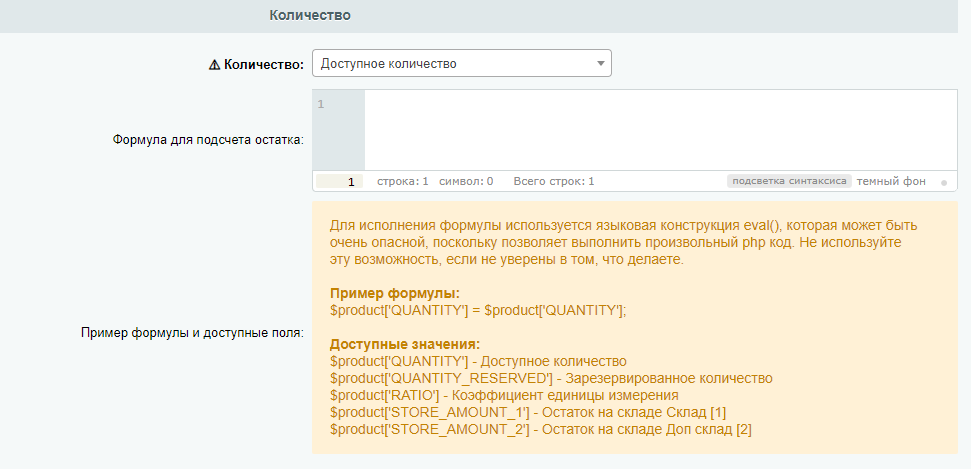Screen dimensions: 971x469
Task: Click the eval() warning paragraph text
Action: 624,242
